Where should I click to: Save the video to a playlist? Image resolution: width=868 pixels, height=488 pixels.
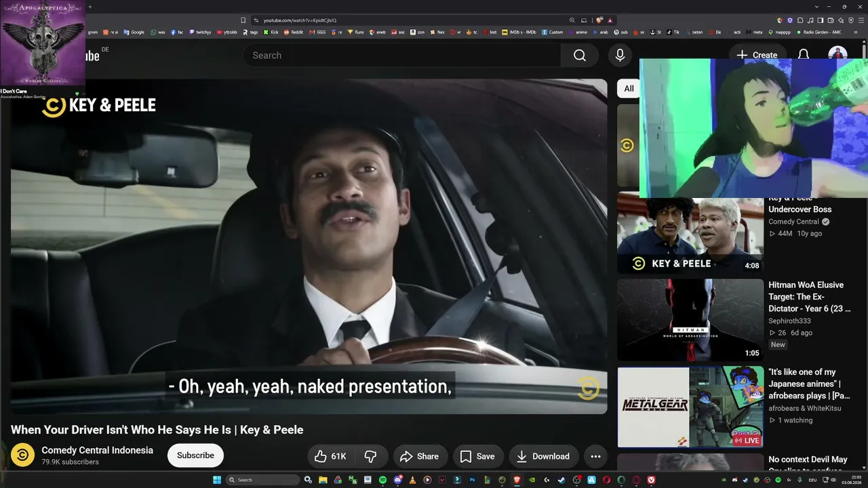[x=478, y=456]
